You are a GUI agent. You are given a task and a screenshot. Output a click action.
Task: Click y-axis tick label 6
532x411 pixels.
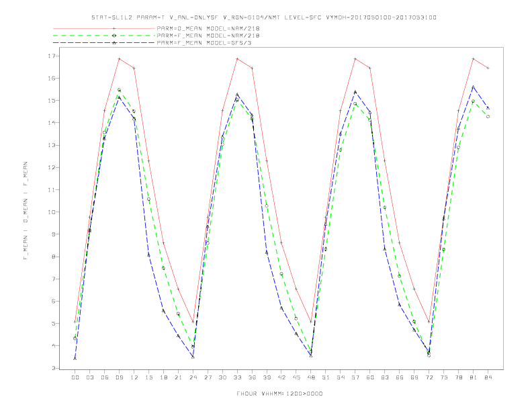pos(53,301)
